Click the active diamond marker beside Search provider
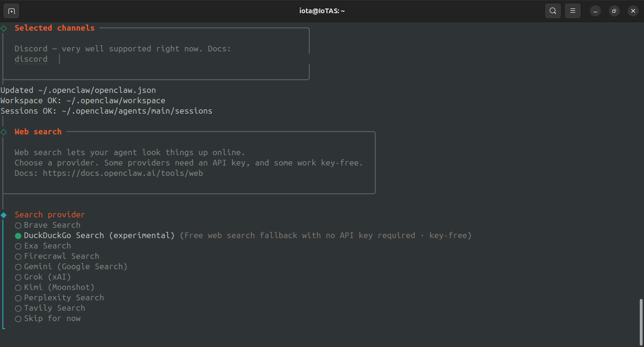The height and width of the screenshot is (347, 644). coord(4,215)
